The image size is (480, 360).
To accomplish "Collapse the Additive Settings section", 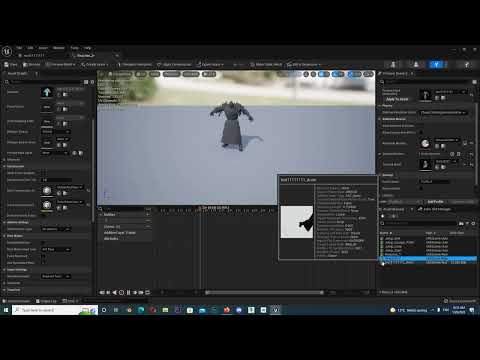I will click(4, 222).
